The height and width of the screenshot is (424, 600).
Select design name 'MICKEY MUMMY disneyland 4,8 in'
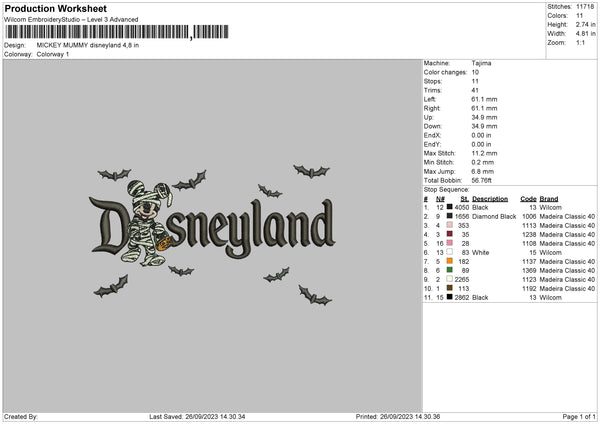tap(88, 45)
